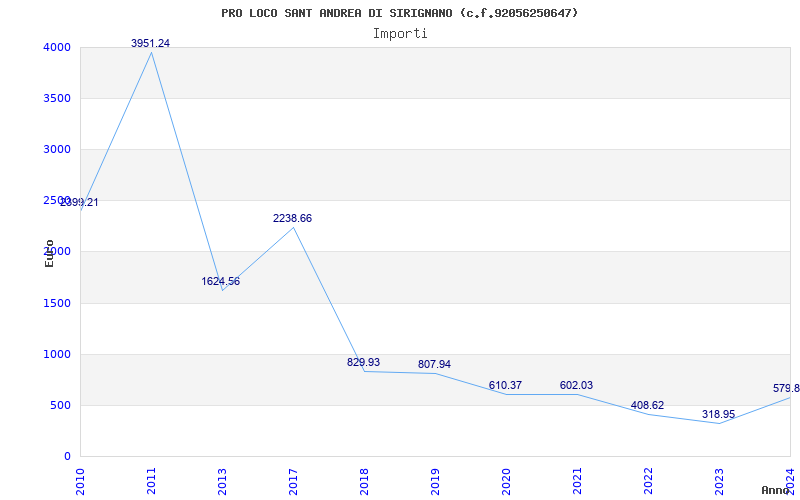Click the 2238.66 data label
The width and height of the screenshot is (800, 500).
292,218
